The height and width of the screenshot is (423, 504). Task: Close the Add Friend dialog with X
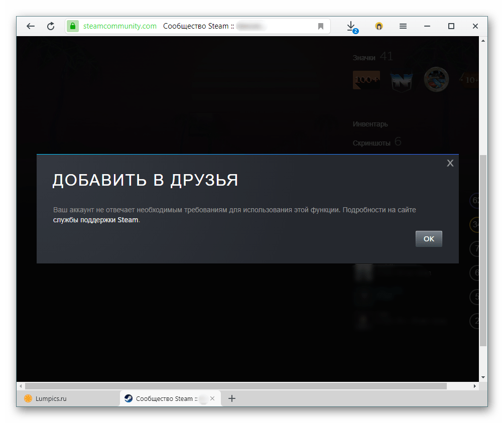(450, 163)
